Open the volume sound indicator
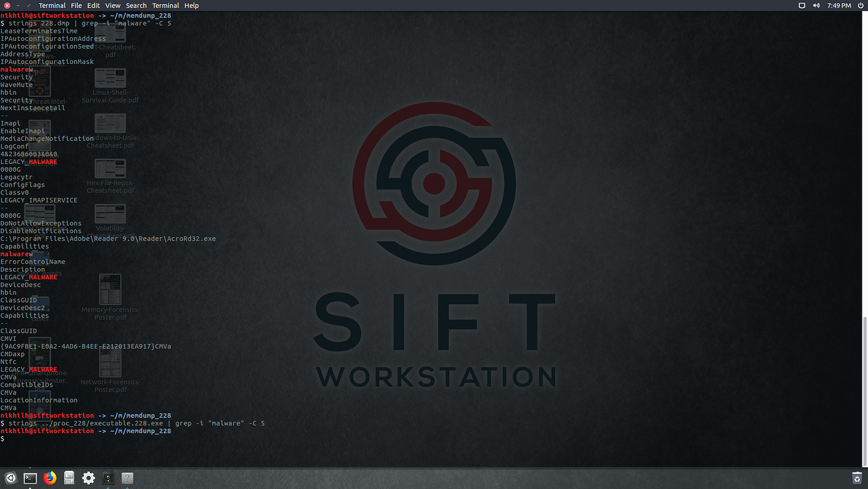 [x=816, y=5]
